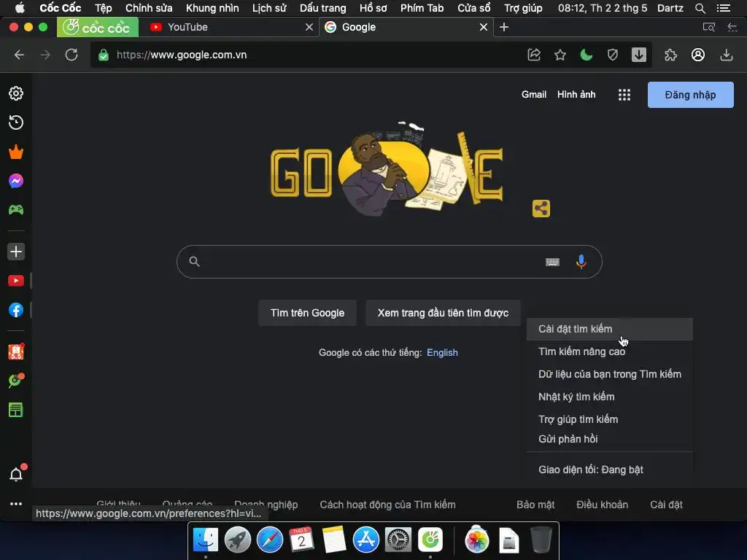
Task: Open Google apps grid
Action: (x=624, y=95)
